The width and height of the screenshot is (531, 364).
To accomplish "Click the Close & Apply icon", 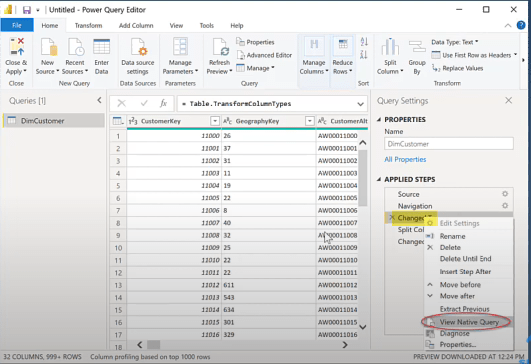I will pos(17,47).
